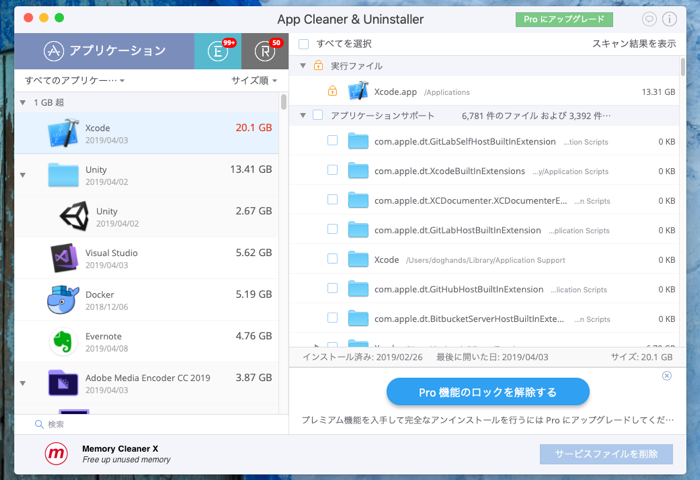The image size is (700, 480).
Task: Click the インストール済み: 2019/02/26 text
Action: [x=362, y=357]
